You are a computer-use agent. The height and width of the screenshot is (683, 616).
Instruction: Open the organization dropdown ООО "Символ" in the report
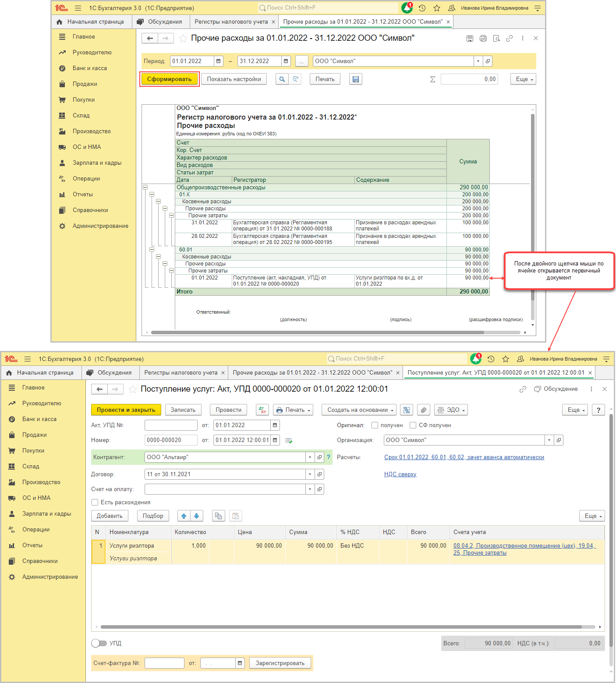[x=478, y=61]
